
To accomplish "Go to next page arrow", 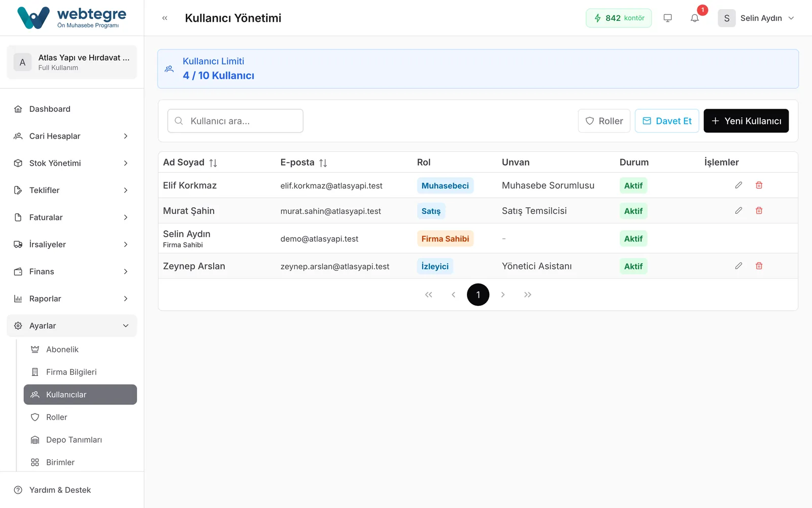I will click(503, 295).
